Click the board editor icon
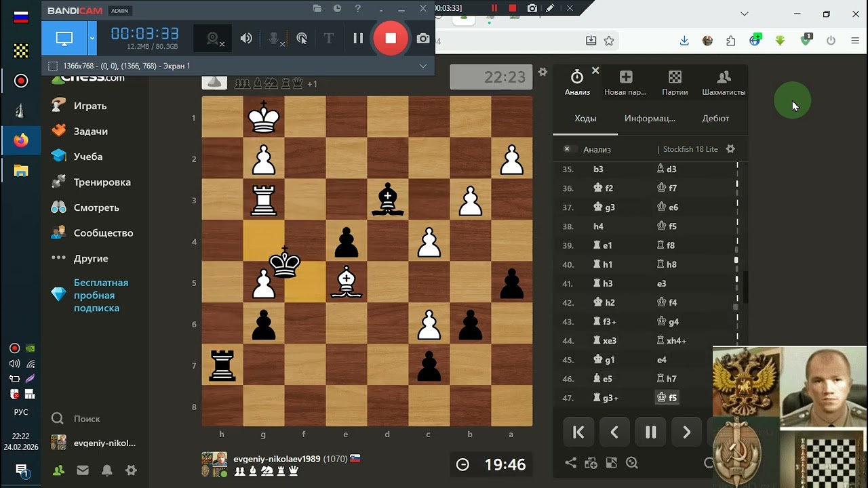Image resolution: width=868 pixels, height=488 pixels. [x=612, y=463]
